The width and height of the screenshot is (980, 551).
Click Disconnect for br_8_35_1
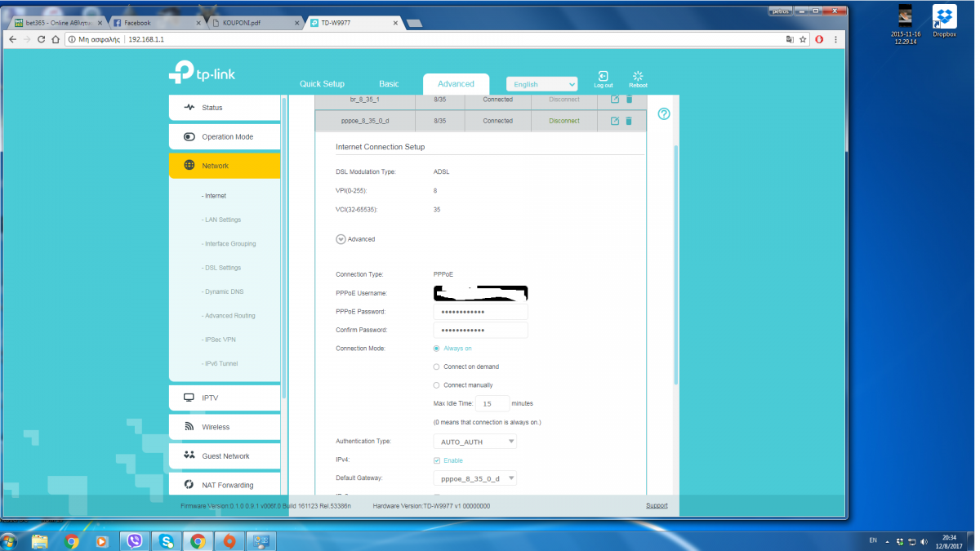[563, 99]
